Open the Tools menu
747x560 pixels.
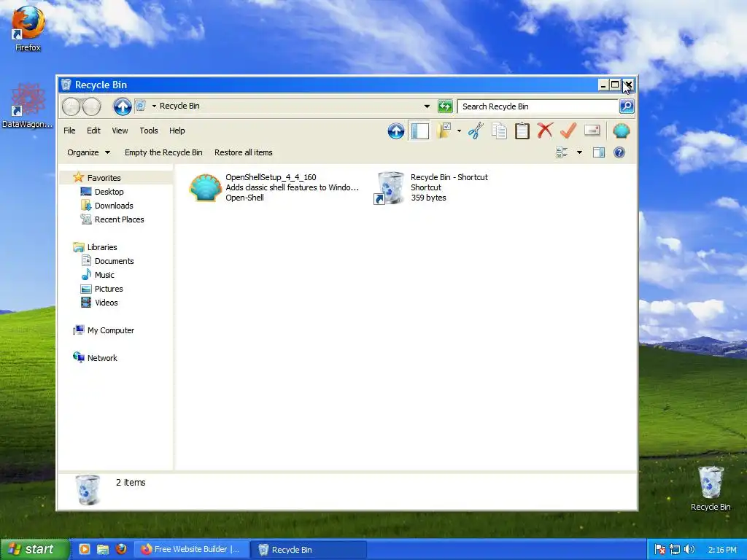point(149,131)
